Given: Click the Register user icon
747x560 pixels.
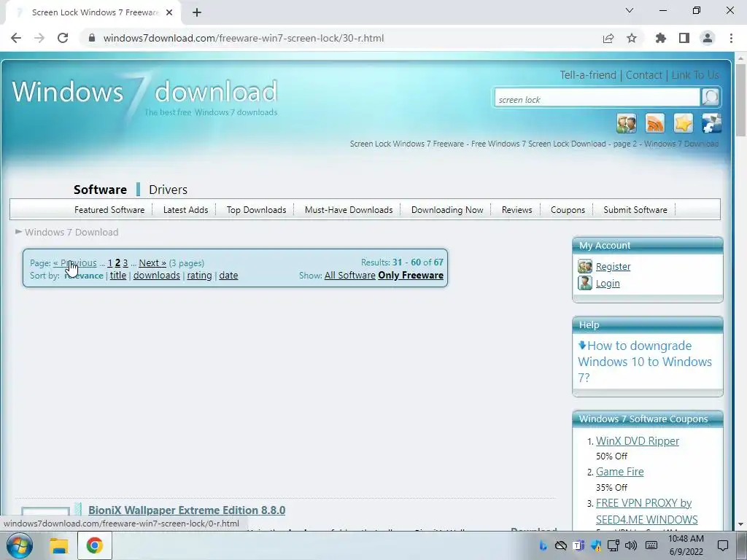Looking at the screenshot, I should pyautogui.click(x=585, y=266).
